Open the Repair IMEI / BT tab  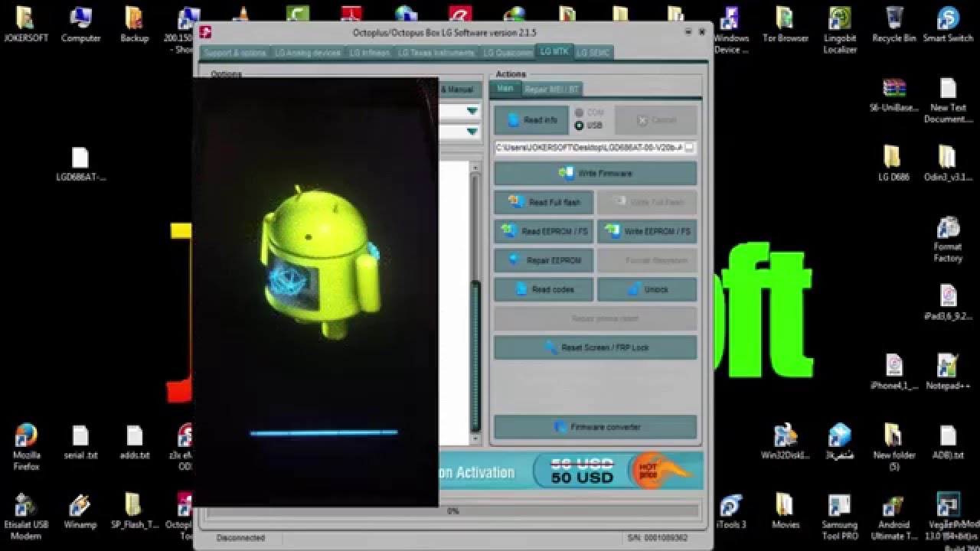(x=551, y=90)
